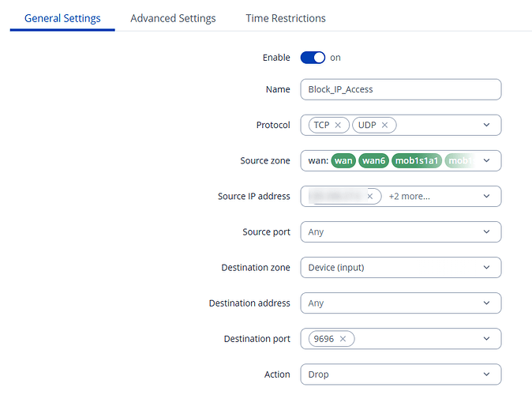Open the Time Restrictions tab
Image resolution: width=532 pixels, height=395 pixels.
286,18
